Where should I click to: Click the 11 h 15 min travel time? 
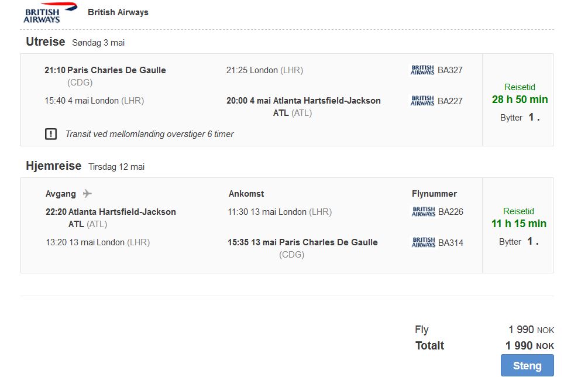point(519,224)
